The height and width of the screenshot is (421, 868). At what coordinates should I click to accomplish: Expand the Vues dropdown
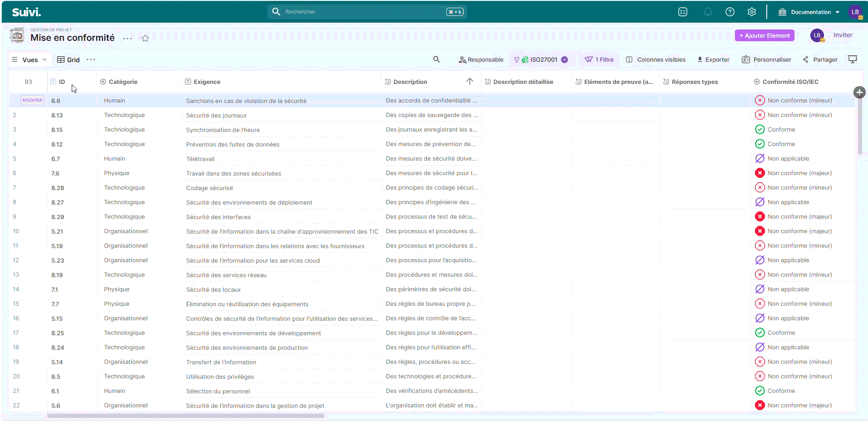[30, 60]
